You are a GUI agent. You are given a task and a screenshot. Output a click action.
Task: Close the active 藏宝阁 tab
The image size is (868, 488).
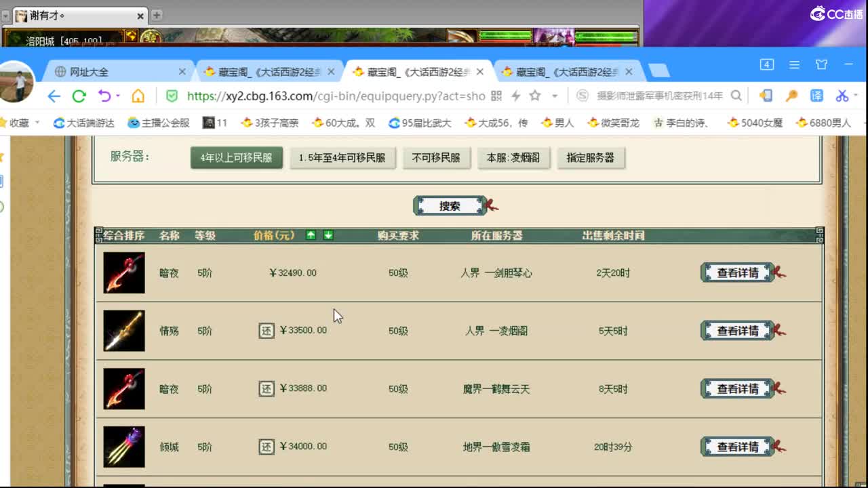480,72
